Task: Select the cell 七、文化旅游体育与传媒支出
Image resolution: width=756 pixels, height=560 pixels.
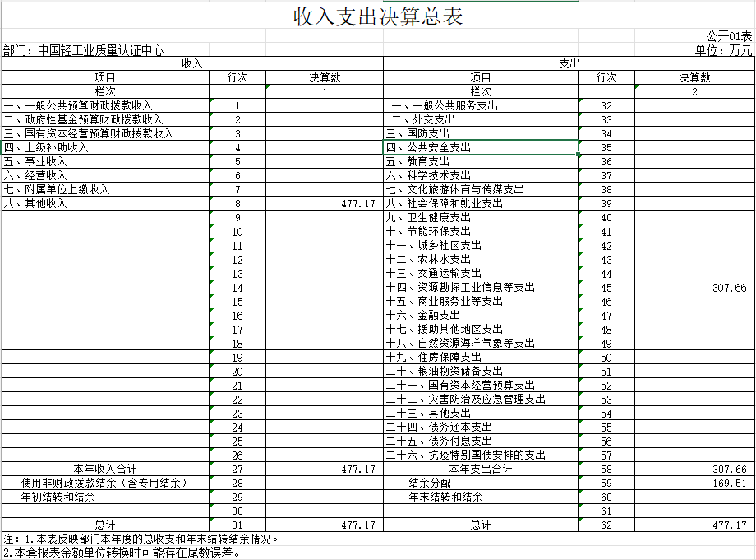Action: 481,190
